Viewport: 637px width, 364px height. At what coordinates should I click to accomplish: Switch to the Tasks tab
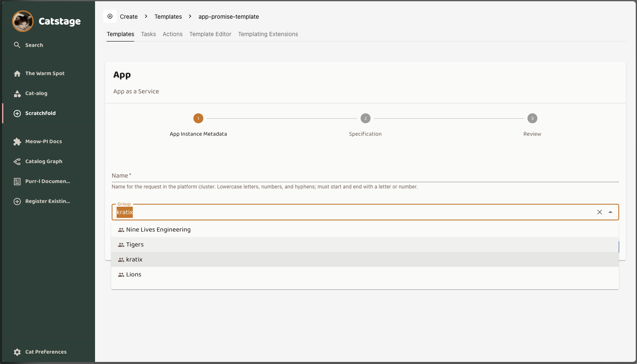(x=148, y=34)
